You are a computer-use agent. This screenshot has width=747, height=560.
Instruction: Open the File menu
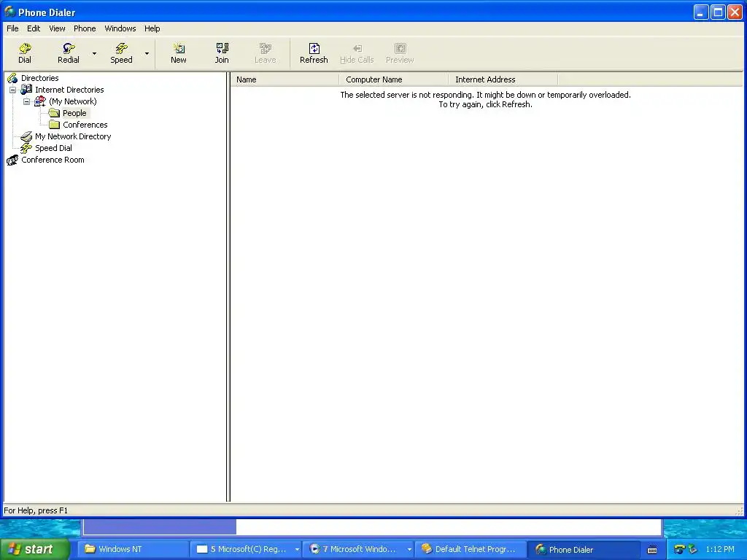(12, 28)
